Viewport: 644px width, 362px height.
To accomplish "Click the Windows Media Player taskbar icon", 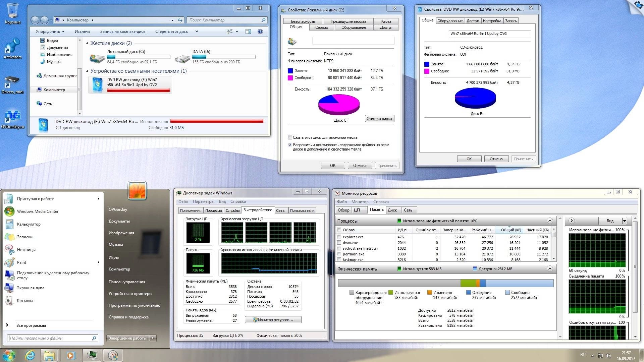I will pyautogui.click(x=71, y=355).
